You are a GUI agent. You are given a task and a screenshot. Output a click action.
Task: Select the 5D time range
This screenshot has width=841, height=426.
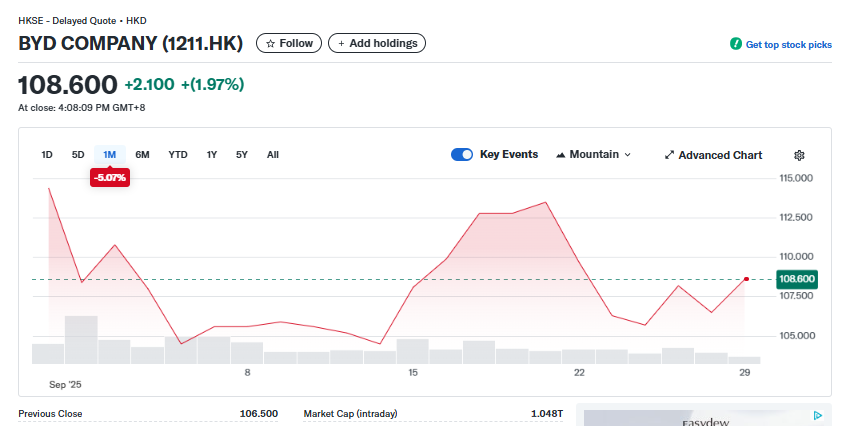[x=78, y=155]
